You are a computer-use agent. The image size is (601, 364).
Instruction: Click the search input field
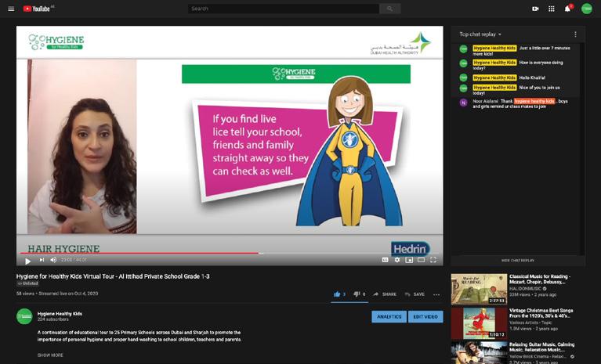283,9
